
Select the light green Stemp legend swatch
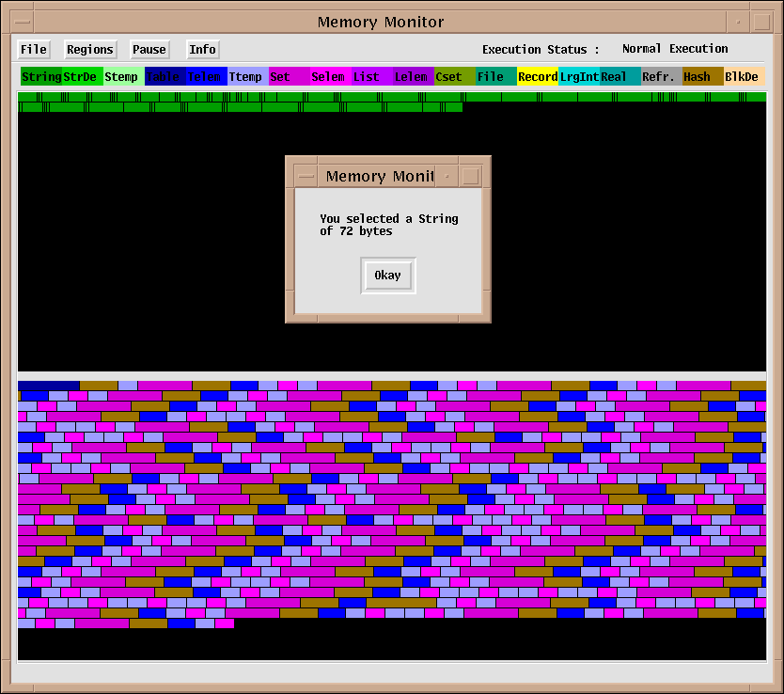click(123, 77)
